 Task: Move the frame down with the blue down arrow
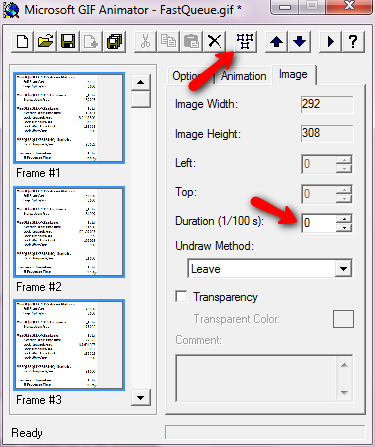click(x=299, y=42)
